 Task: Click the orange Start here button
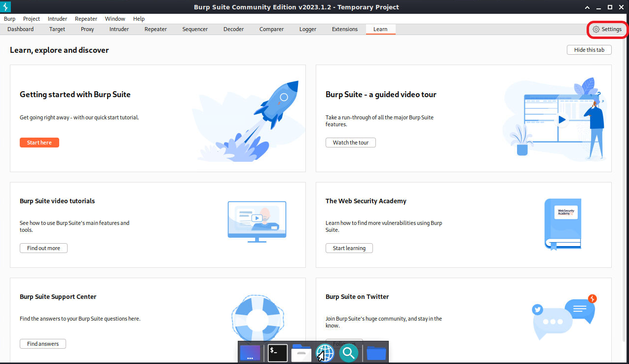[39, 143]
